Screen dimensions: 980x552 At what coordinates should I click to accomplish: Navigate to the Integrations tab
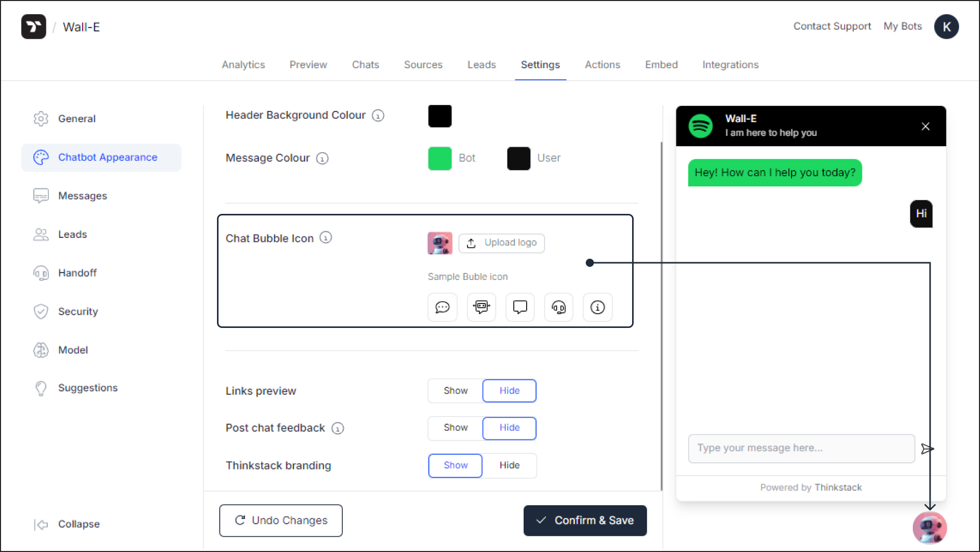pyautogui.click(x=731, y=64)
